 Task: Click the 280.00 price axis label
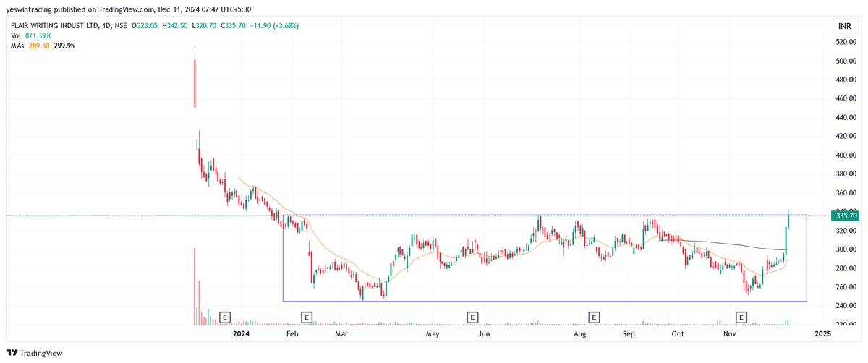[x=846, y=268]
